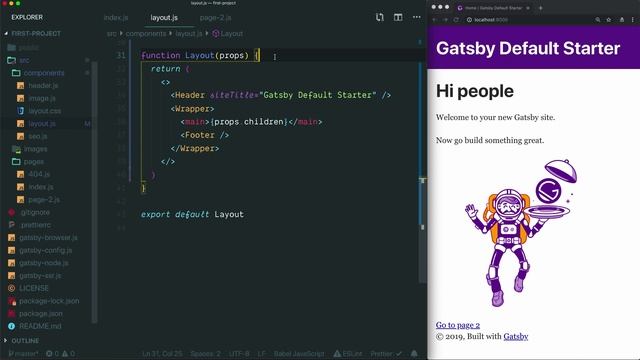Click the layout.css file icon
Image resolution: width=640 pixels, height=360 pixels.
click(20, 111)
